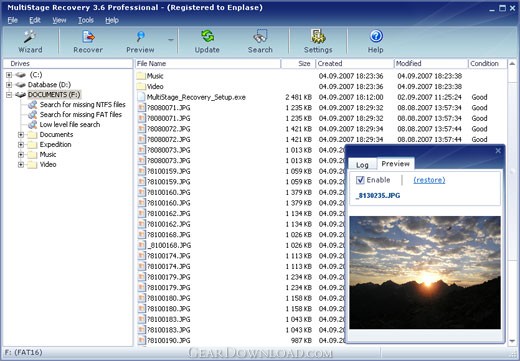The width and height of the screenshot is (520, 361).
Task: Click the Update refresh icon
Action: click(207, 36)
